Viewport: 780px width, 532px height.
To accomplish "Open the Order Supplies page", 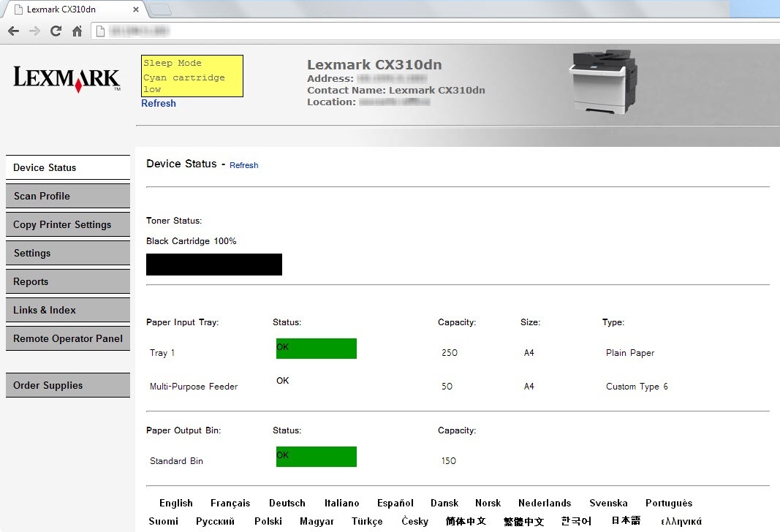I will click(x=47, y=385).
